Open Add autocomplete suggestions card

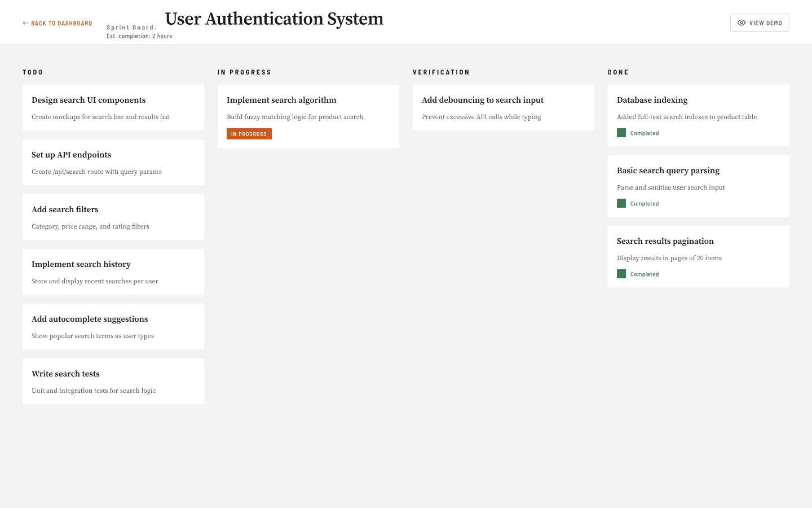point(113,326)
